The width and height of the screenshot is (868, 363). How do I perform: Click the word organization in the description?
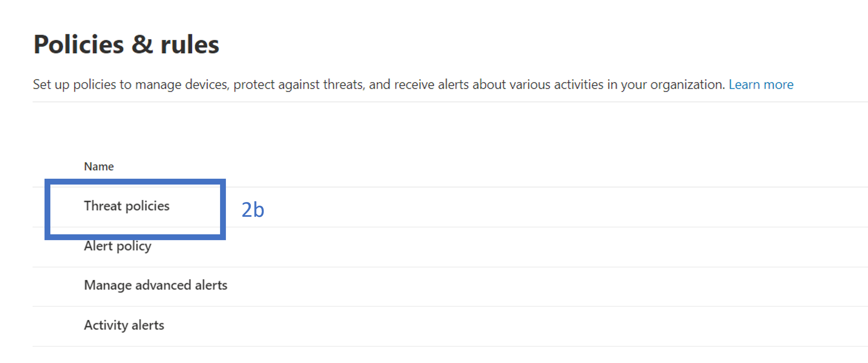(x=687, y=84)
